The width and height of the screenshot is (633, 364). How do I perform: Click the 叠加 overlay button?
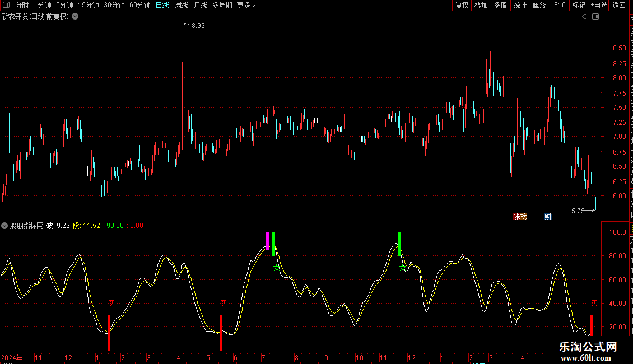(481, 5)
